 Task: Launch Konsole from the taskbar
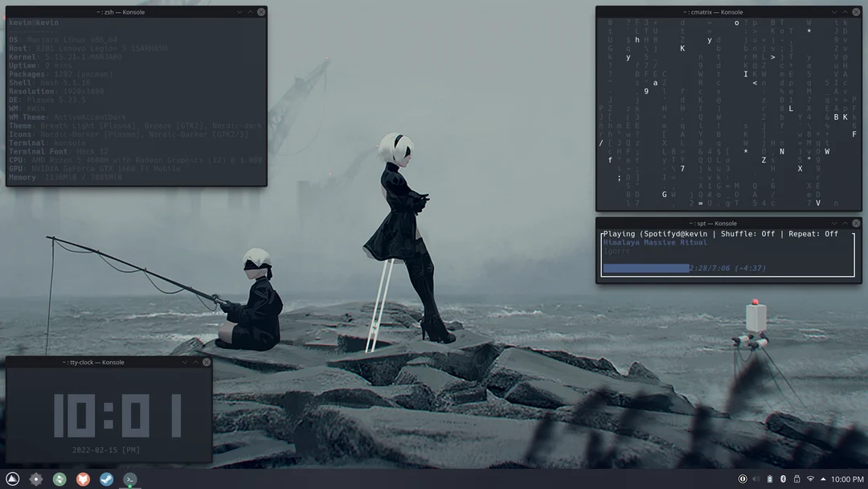coord(129,479)
